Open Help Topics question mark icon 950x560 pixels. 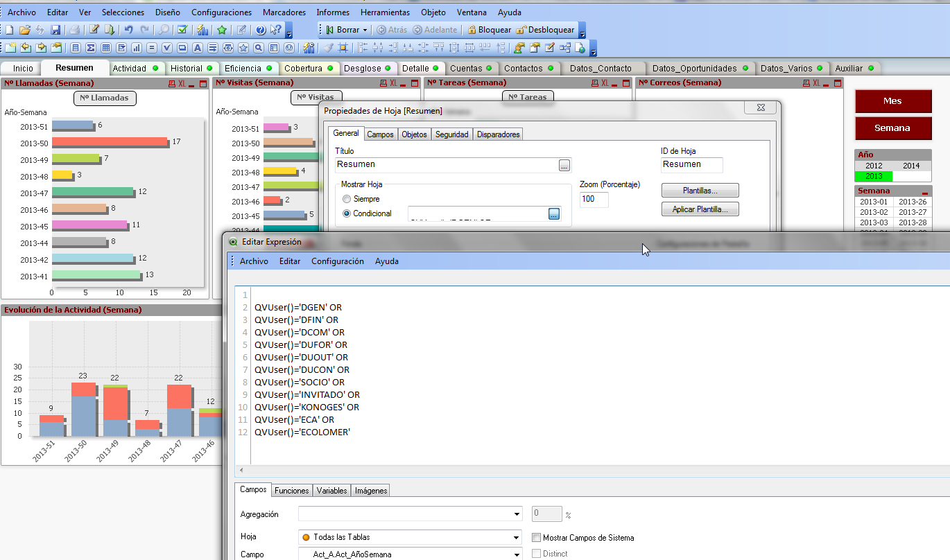click(261, 30)
